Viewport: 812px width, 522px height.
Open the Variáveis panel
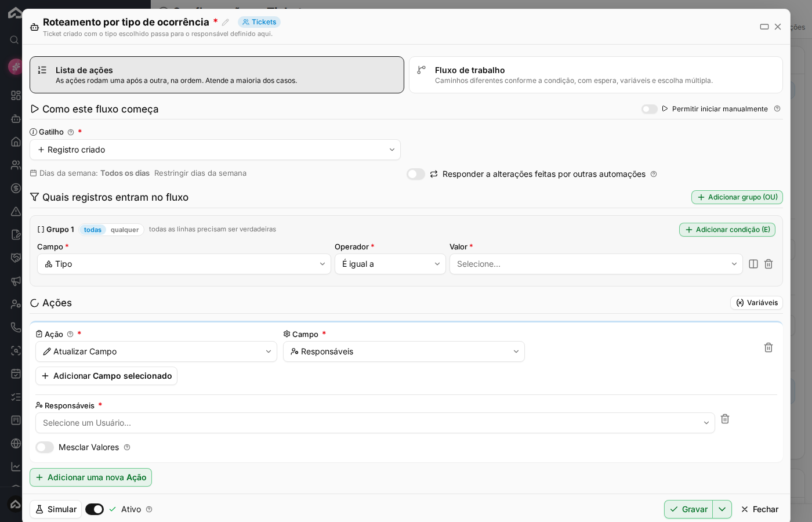coord(756,303)
